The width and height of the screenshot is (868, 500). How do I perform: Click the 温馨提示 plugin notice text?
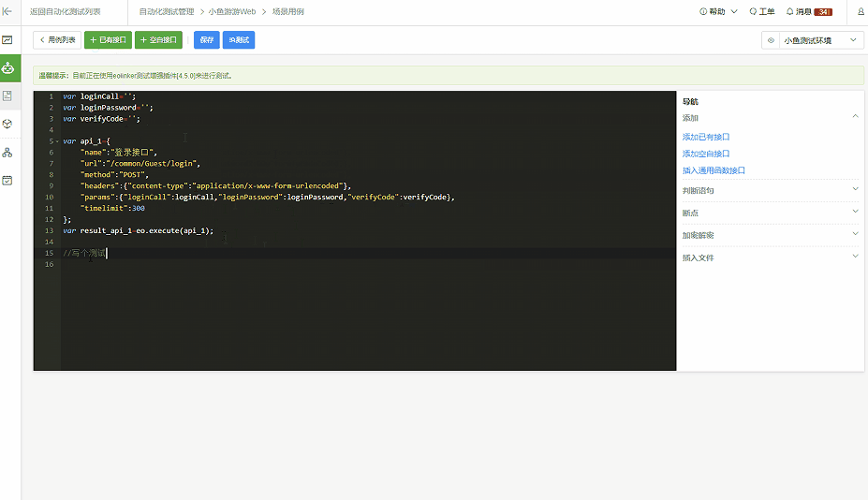[136, 76]
